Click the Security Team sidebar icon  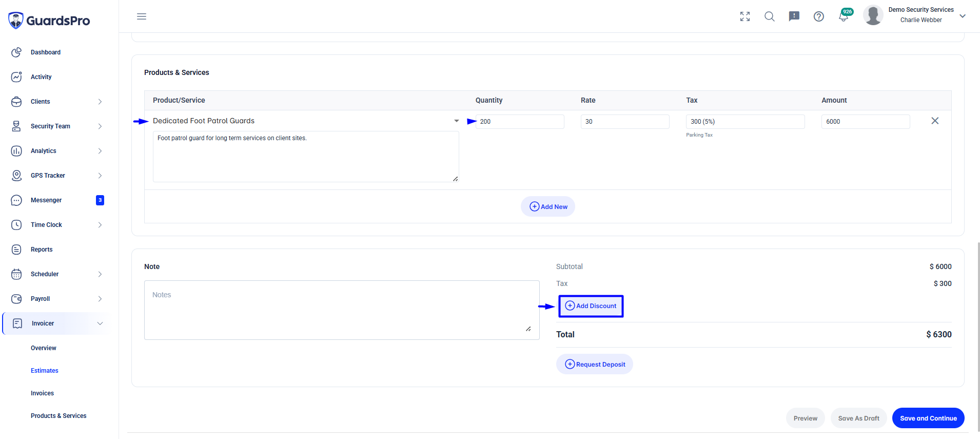16,126
